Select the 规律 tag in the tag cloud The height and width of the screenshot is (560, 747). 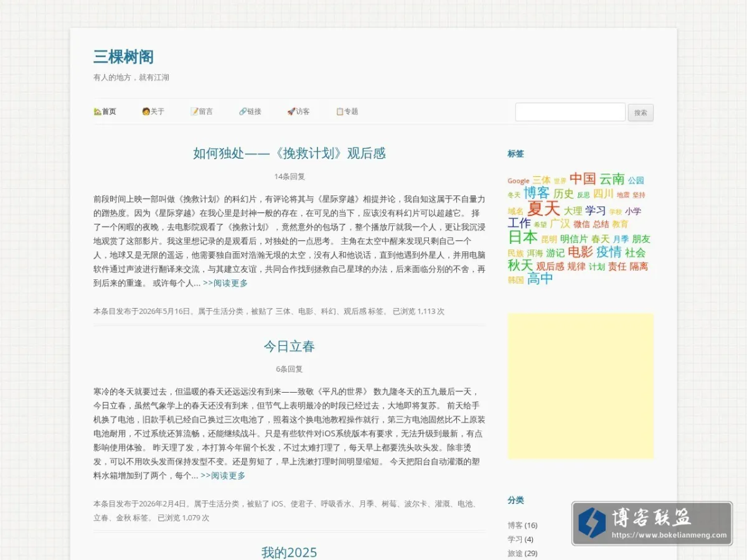[x=576, y=266]
